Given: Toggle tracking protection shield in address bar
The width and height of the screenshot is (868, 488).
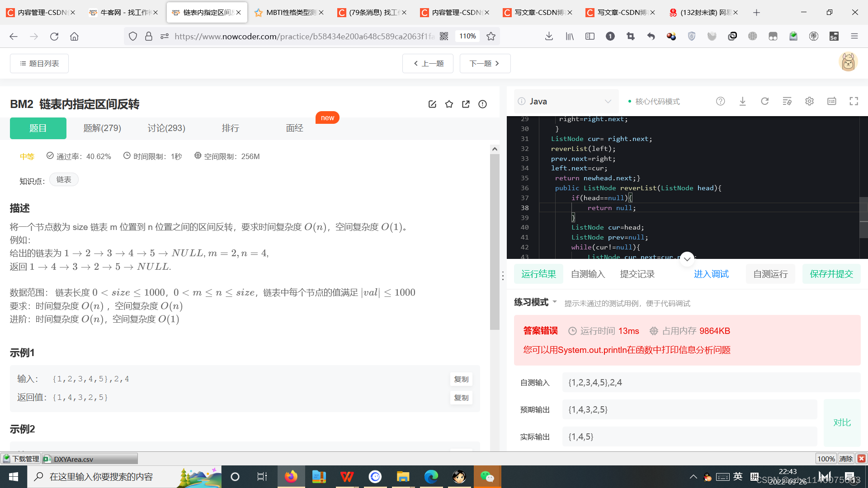Looking at the screenshot, I should click(132, 36).
